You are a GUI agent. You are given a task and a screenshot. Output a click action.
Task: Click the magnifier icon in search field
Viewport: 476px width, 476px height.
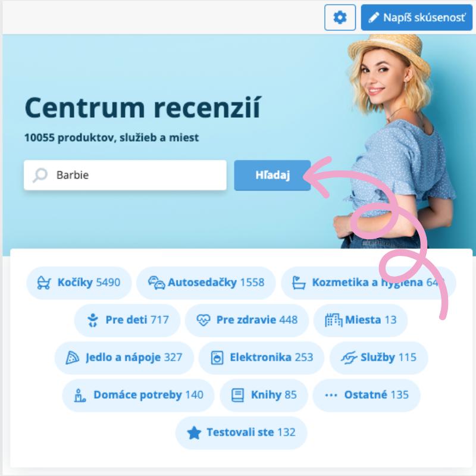tap(40, 175)
